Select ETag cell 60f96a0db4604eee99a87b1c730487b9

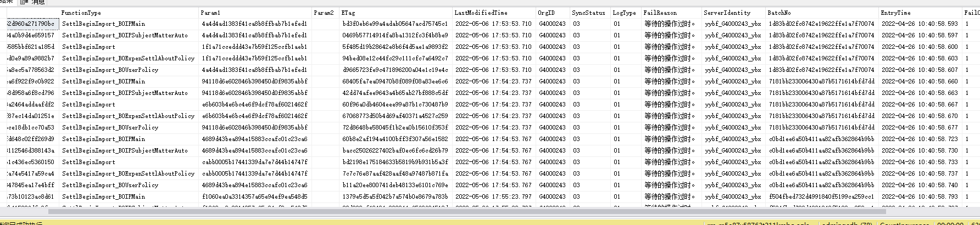(396, 105)
